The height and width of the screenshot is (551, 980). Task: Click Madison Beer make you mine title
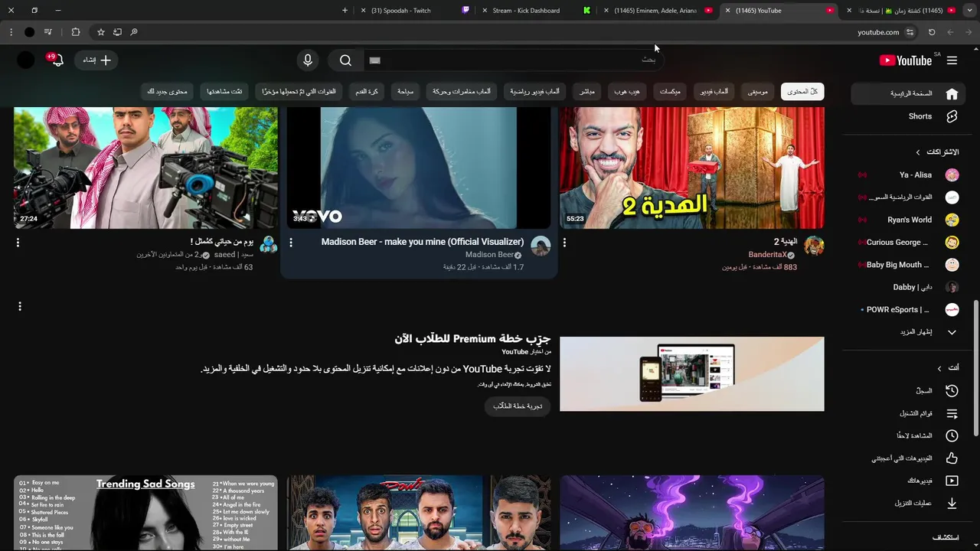pos(423,242)
